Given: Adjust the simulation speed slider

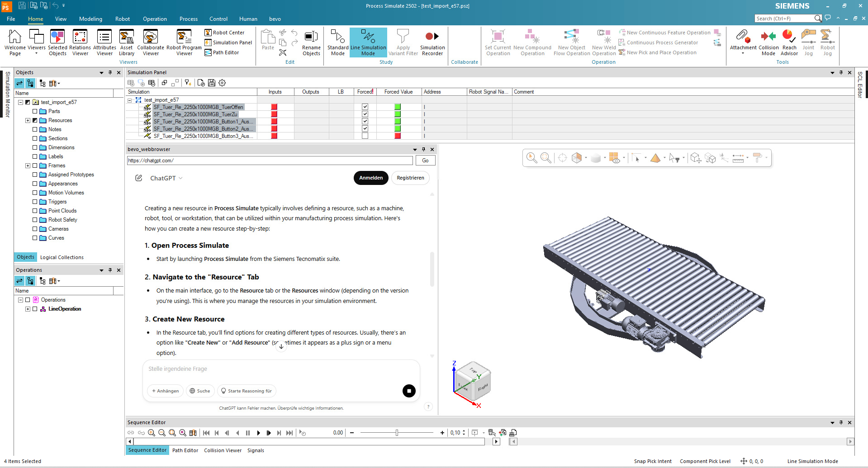Looking at the screenshot, I should tap(397, 433).
